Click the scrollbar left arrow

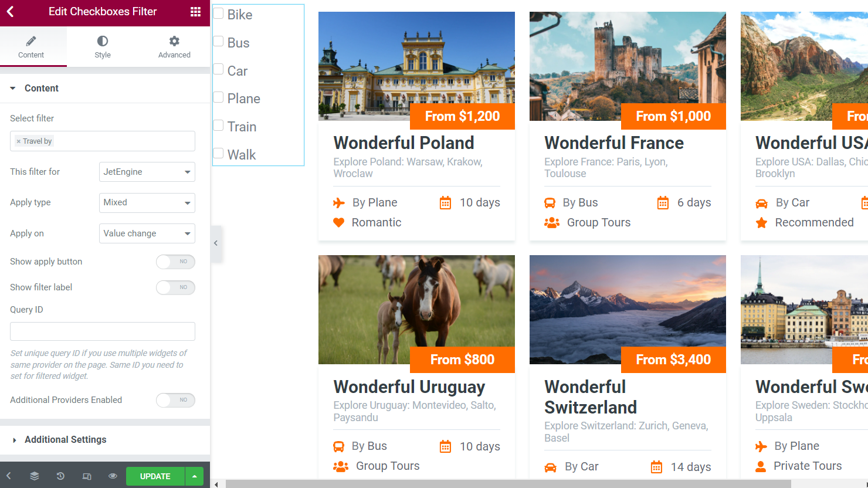point(216,484)
